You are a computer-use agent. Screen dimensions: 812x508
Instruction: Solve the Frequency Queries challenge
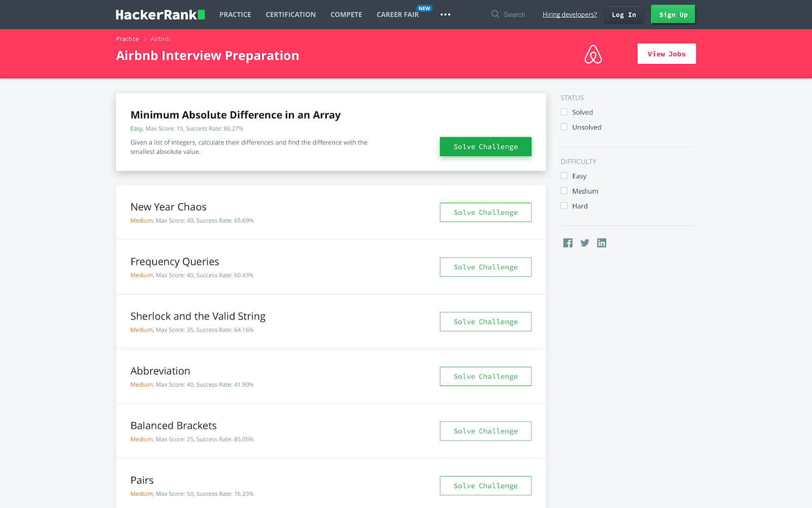[486, 267]
